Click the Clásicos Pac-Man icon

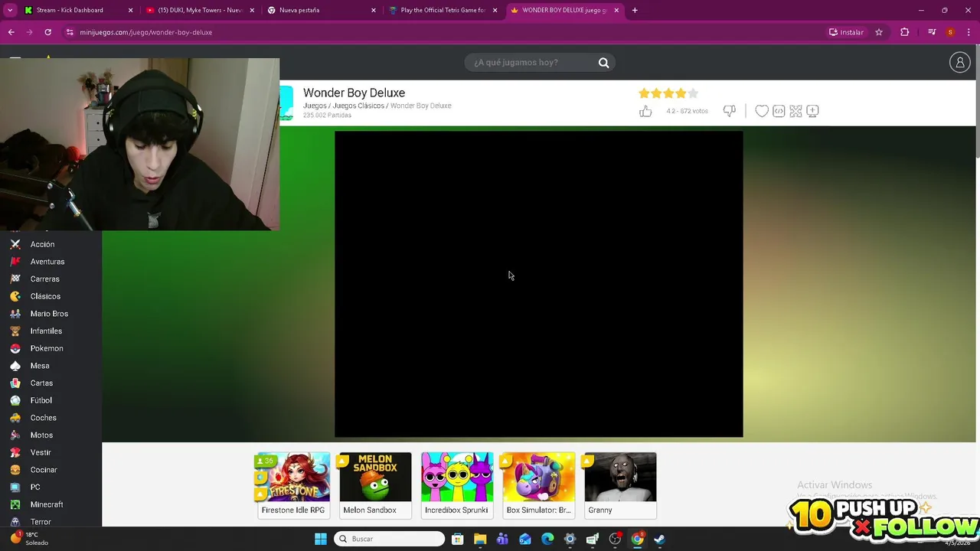(x=15, y=296)
